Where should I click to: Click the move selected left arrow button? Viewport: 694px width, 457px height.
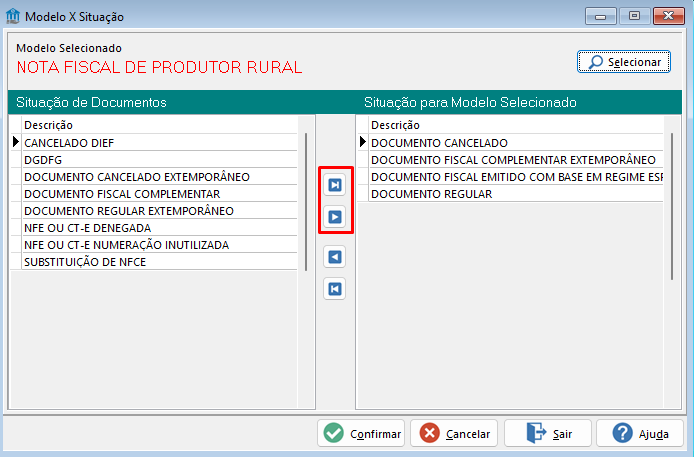click(335, 257)
